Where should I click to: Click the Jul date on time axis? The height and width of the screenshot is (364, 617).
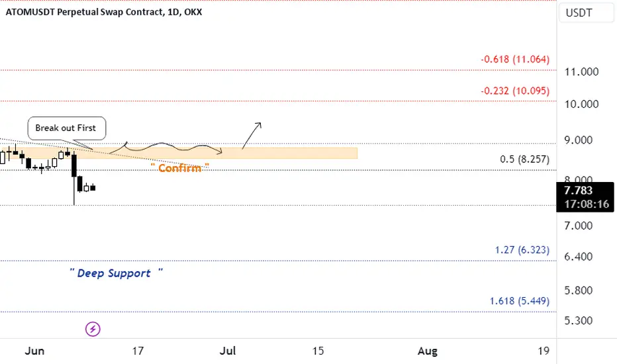(x=228, y=351)
